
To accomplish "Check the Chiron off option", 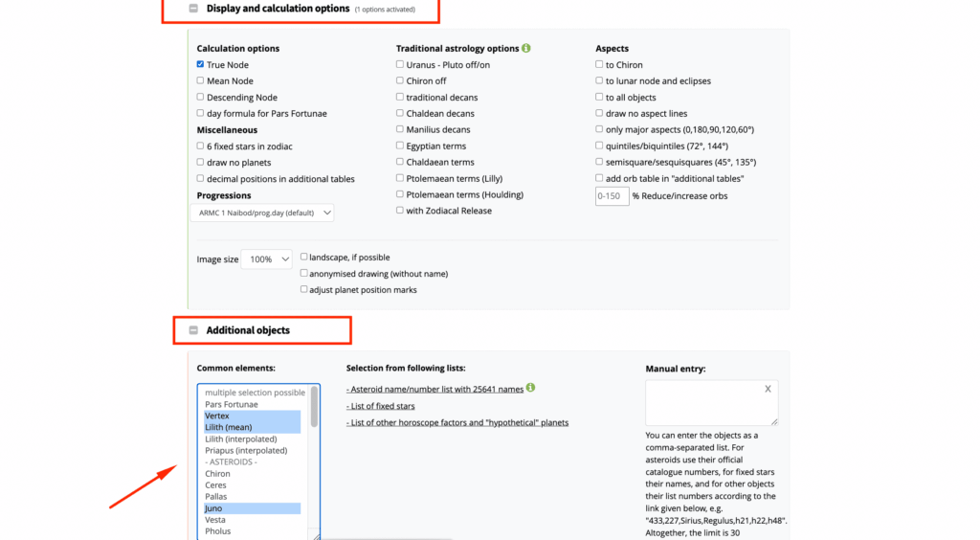I will tap(399, 80).
